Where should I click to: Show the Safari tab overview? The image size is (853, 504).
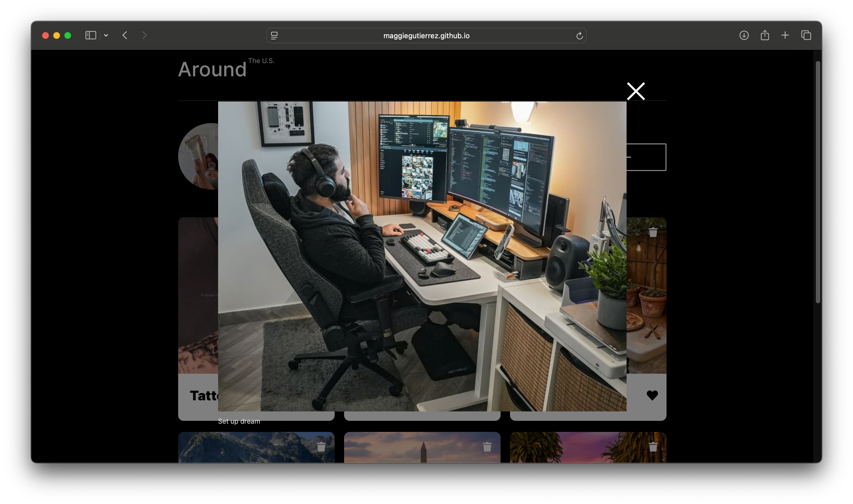pyautogui.click(x=806, y=35)
